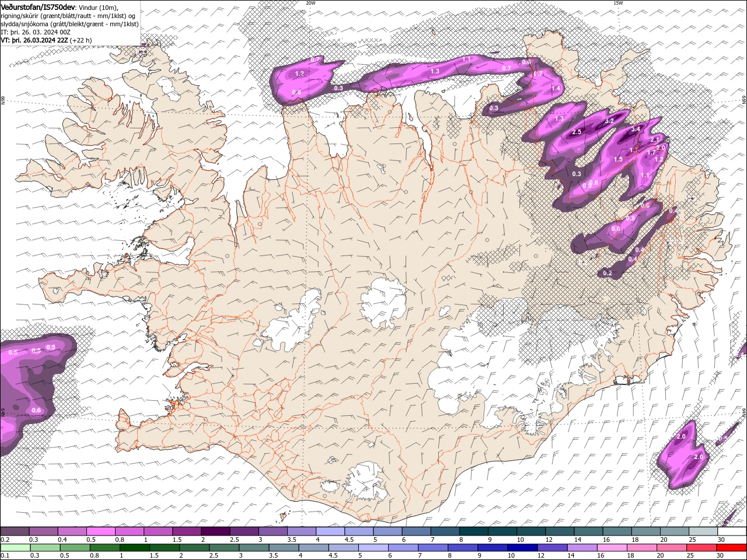Select the 1.5 magenta-purple snow legend swatch
747x560 pixels.
coord(187,531)
